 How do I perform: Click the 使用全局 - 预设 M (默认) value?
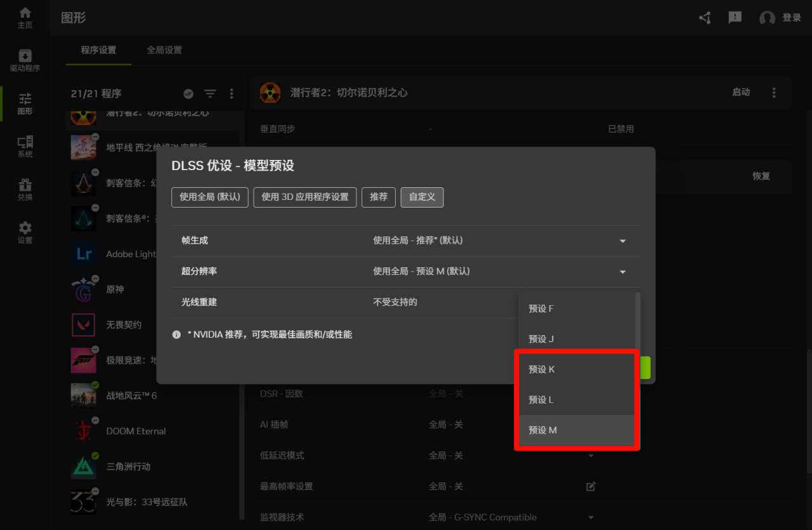point(421,272)
